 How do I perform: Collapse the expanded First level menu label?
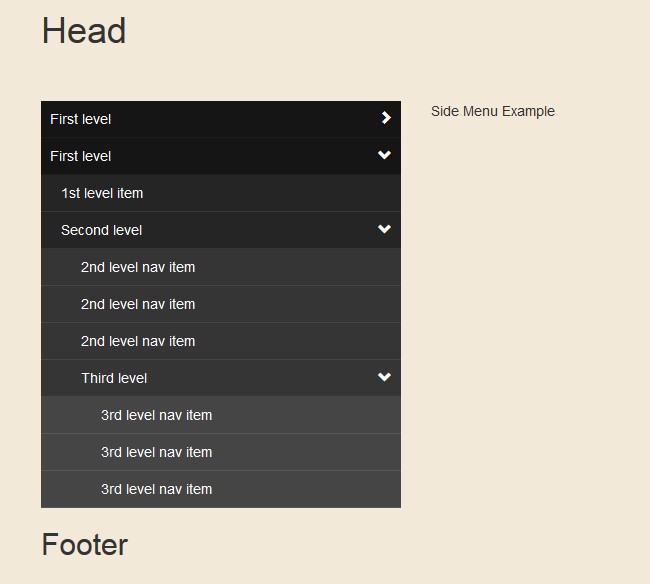[81, 156]
